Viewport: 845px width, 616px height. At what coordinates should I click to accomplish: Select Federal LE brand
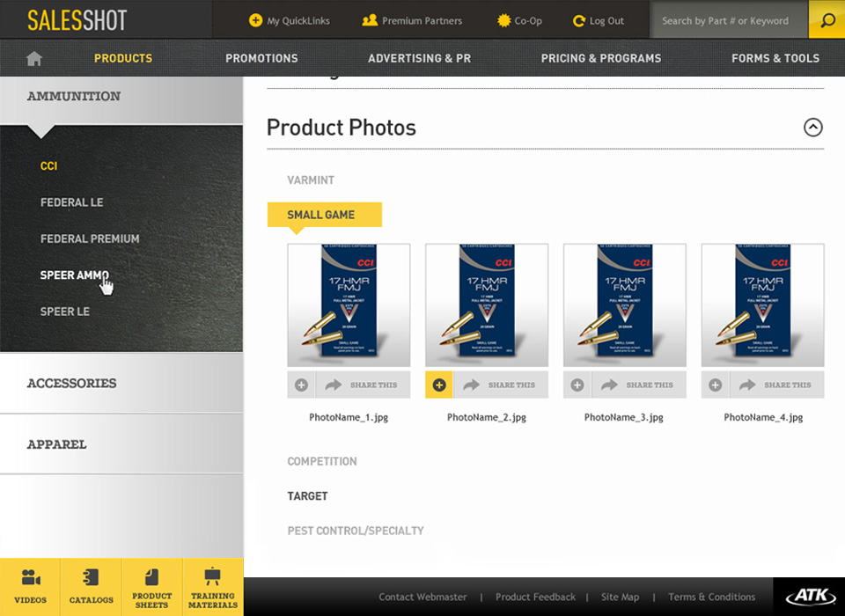71,202
